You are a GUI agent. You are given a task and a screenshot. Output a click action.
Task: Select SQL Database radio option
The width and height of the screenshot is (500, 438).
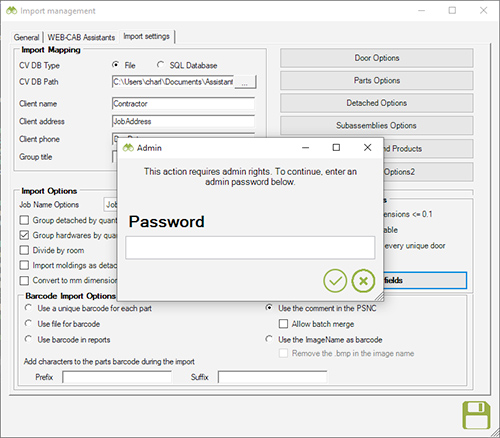pos(160,65)
